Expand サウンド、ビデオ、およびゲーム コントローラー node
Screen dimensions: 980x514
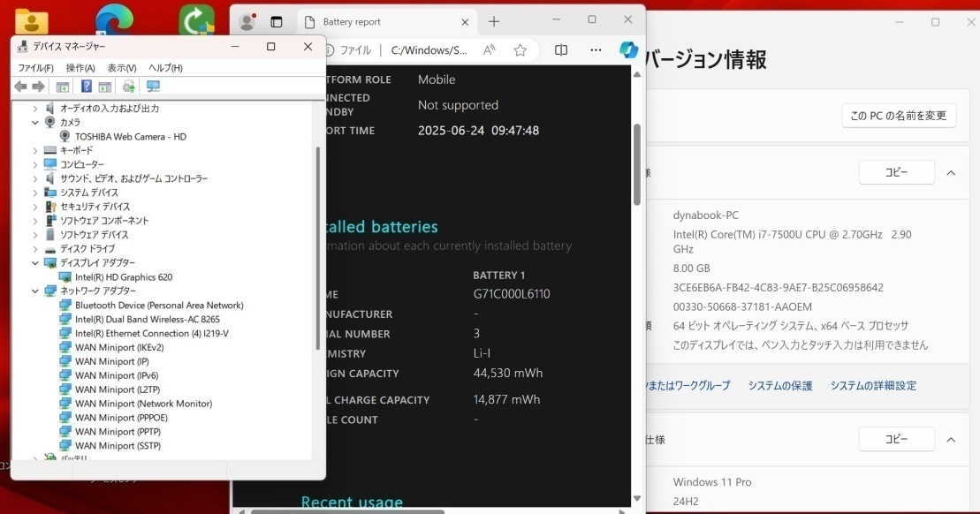(35, 178)
